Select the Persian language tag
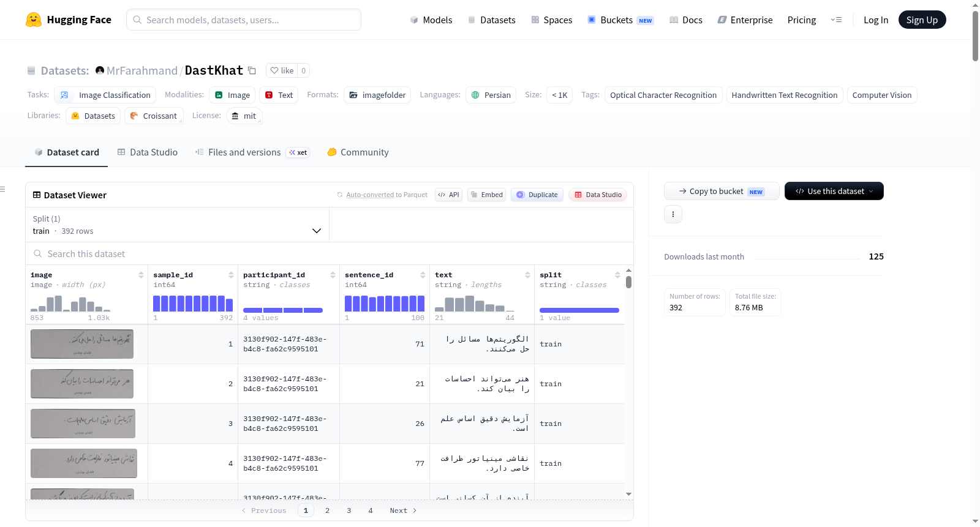This screenshot has height=527, width=980. coord(491,95)
